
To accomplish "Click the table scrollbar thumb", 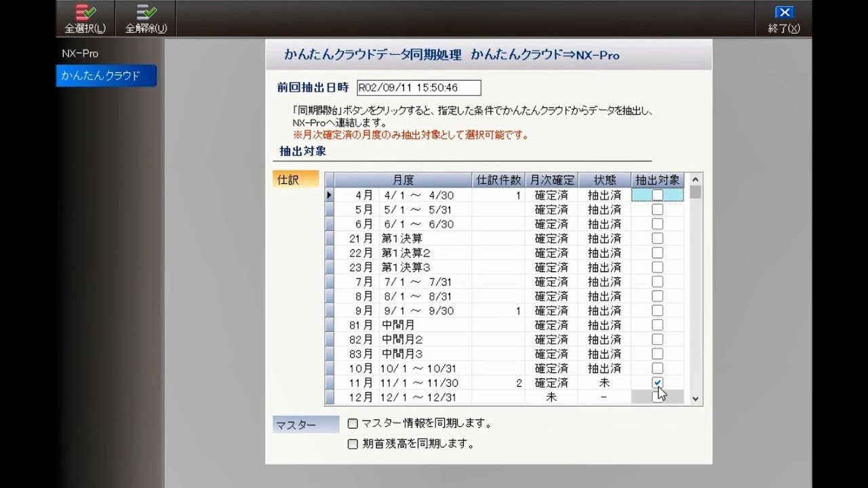I will 694,192.
